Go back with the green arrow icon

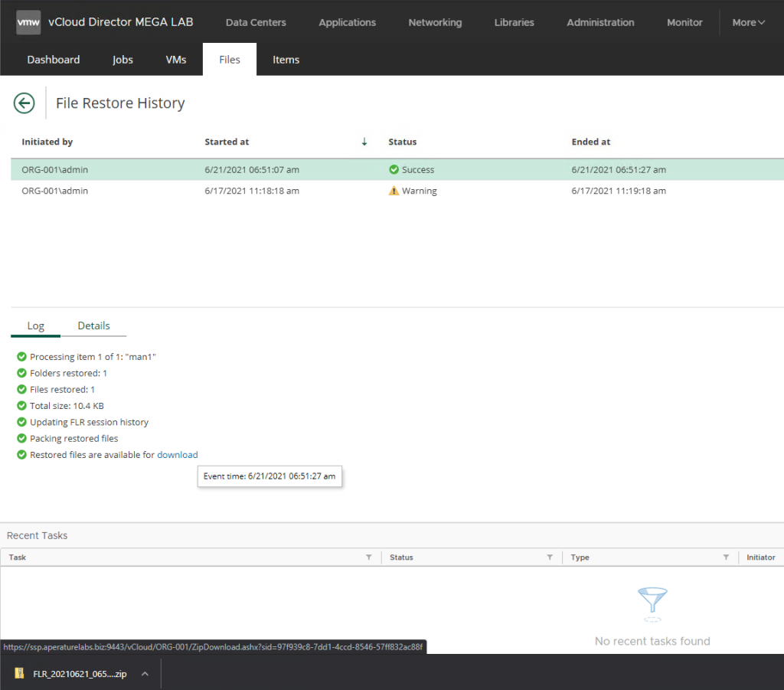pyautogui.click(x=24, y=103)
